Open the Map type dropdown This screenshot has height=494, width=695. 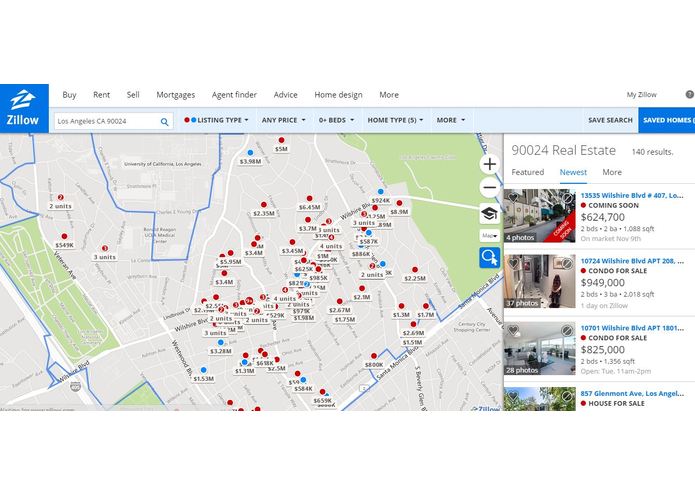coord(489,235)
